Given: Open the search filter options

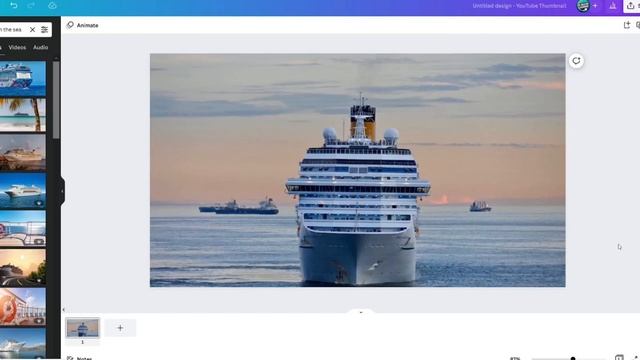Looking at the screenshot, I should click(x=44, y=29).
